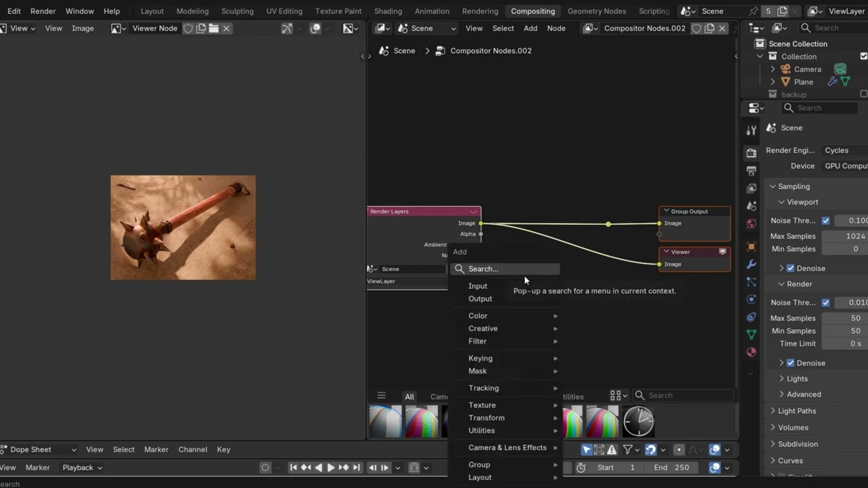Uncheck the Collection visibility checkbox in outliner

(863, 56)
